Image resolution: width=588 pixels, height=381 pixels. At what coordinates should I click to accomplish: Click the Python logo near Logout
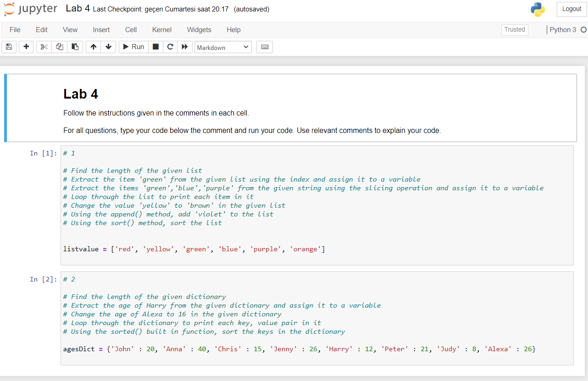(x=538, y=9)
